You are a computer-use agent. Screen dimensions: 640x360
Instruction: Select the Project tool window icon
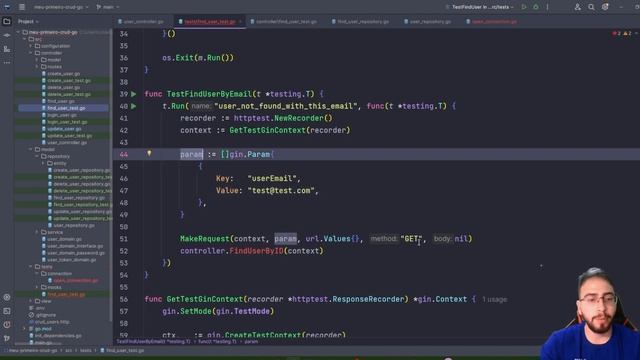click(7, 21)
